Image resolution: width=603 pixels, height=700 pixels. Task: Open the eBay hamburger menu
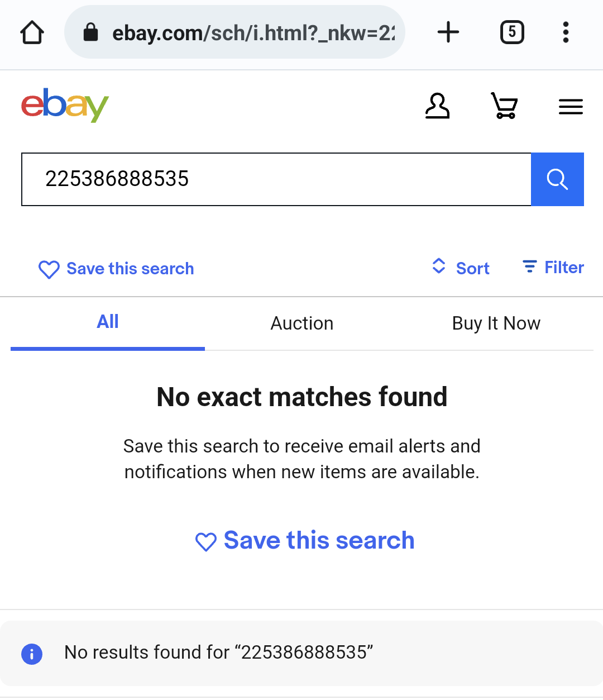coord(571,106)
